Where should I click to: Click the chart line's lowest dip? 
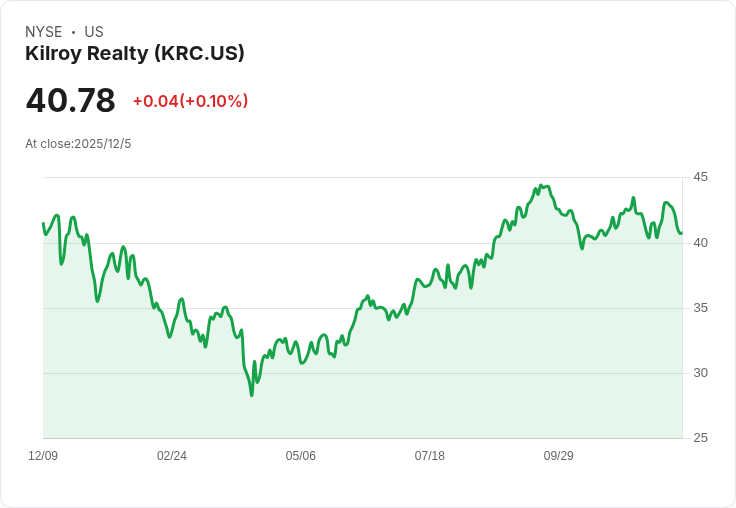pos(252,395)
